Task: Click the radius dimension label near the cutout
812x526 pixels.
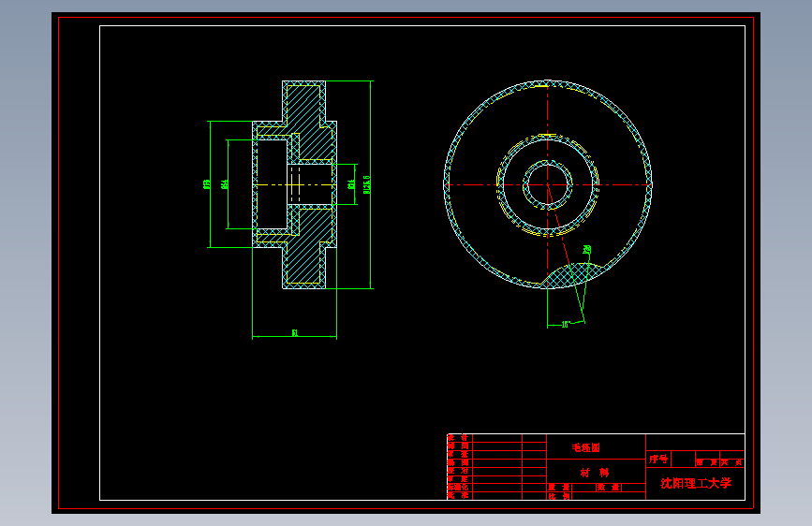Action: point(586,250)
